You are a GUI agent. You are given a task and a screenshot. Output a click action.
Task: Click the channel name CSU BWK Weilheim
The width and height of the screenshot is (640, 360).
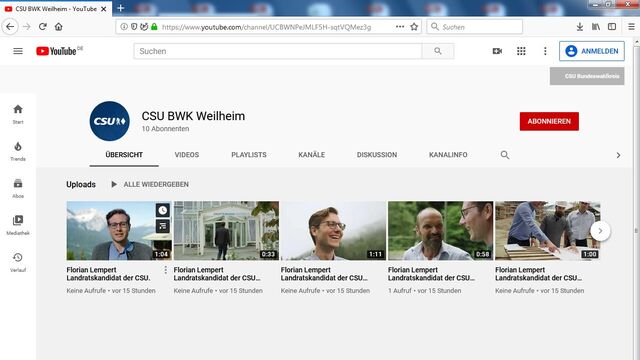193,116
